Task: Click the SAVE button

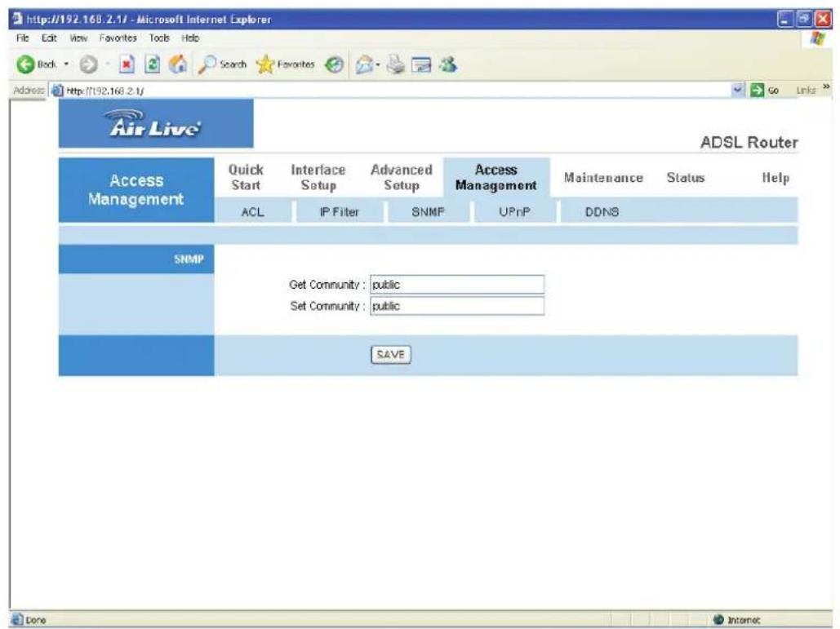Action: pos(390,354)
